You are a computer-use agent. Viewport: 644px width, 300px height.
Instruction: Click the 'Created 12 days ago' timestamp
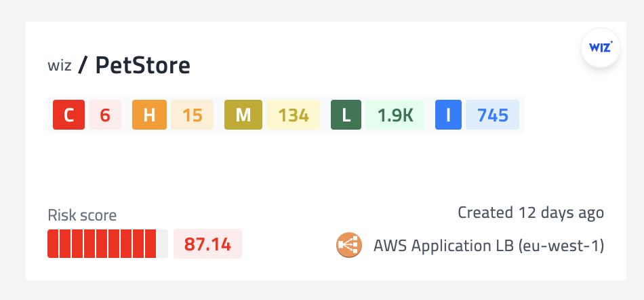point(531,212)
